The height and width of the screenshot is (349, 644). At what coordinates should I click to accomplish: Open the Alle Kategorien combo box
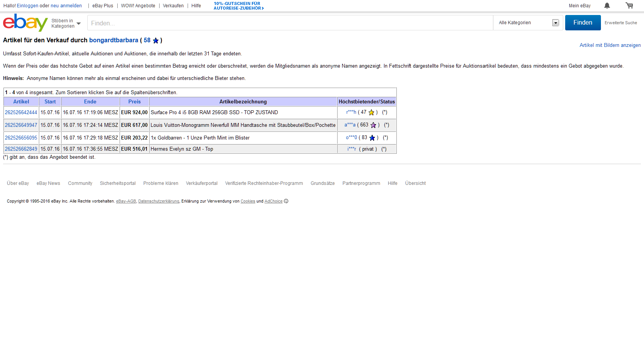(x=528, y=23)
